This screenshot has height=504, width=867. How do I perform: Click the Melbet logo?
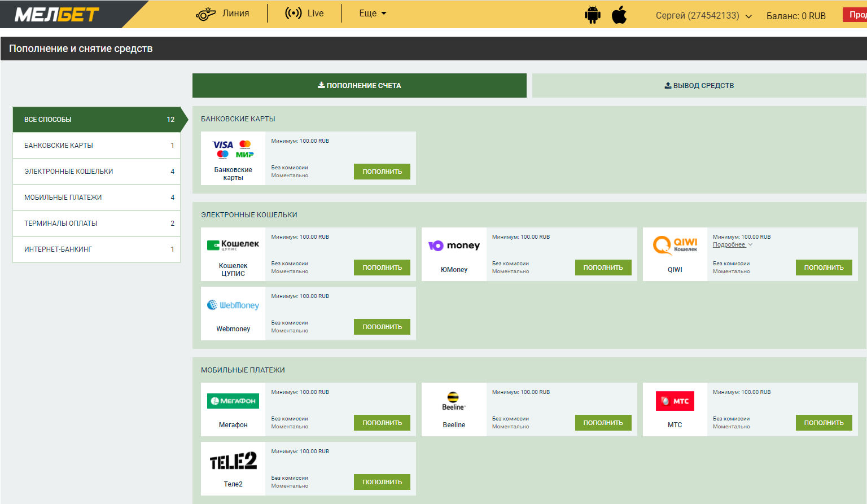tap(57, 15)
